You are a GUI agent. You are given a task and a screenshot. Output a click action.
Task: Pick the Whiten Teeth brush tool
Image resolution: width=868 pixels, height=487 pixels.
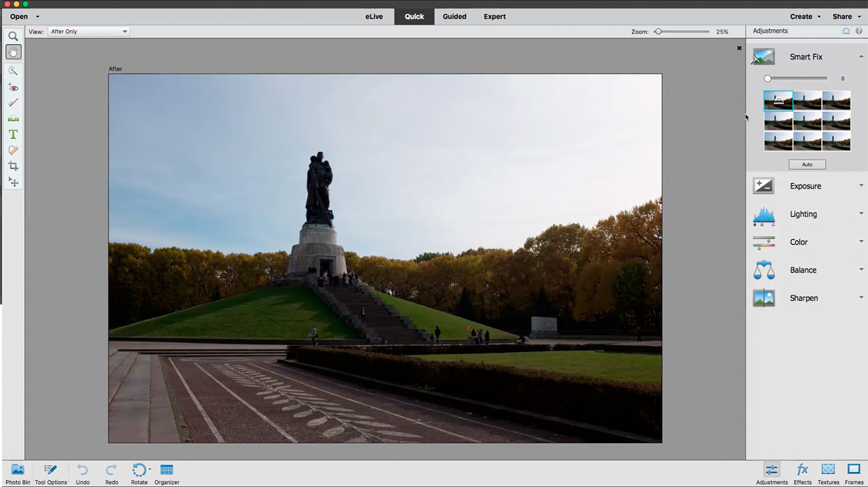tap(13, 102)
